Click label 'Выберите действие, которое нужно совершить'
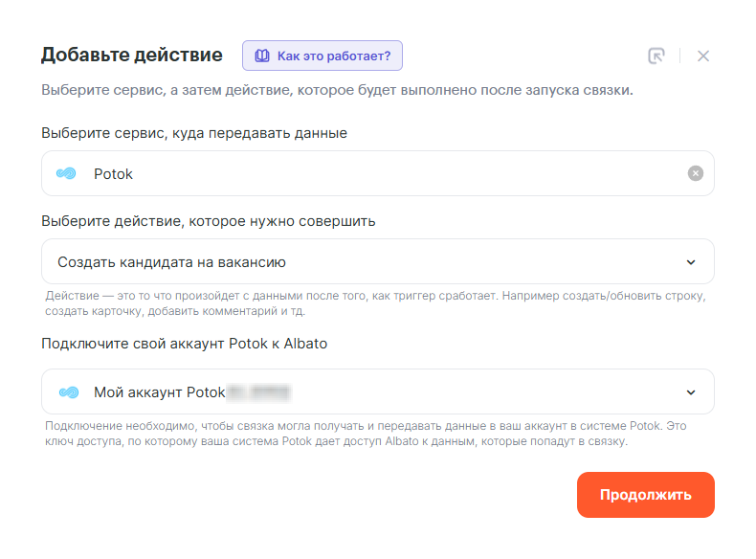This screenshot has width=756, height=559. pos(208,221)
